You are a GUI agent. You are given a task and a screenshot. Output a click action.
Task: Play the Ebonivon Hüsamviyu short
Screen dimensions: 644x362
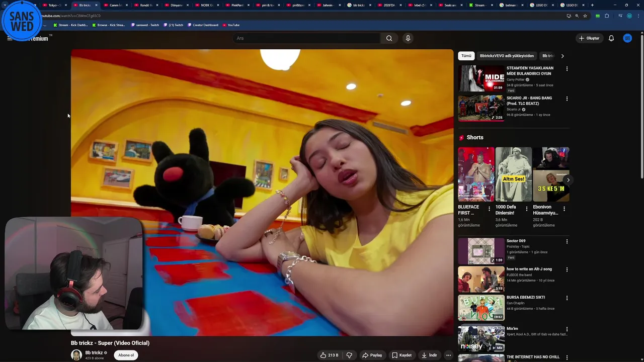pyautogui.click(x=551, y=174)
